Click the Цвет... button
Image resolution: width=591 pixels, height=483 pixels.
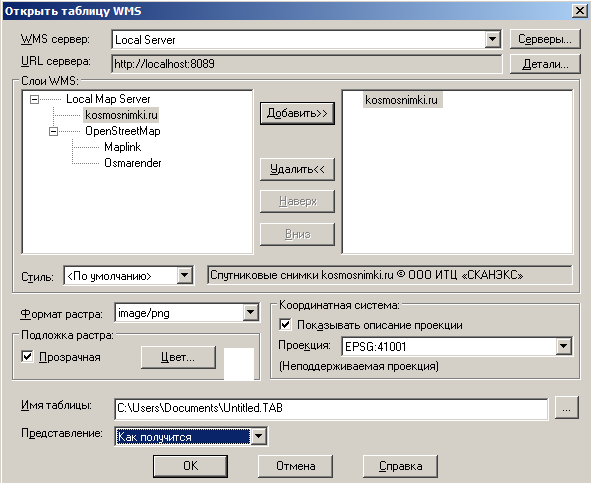coord(178,357)
